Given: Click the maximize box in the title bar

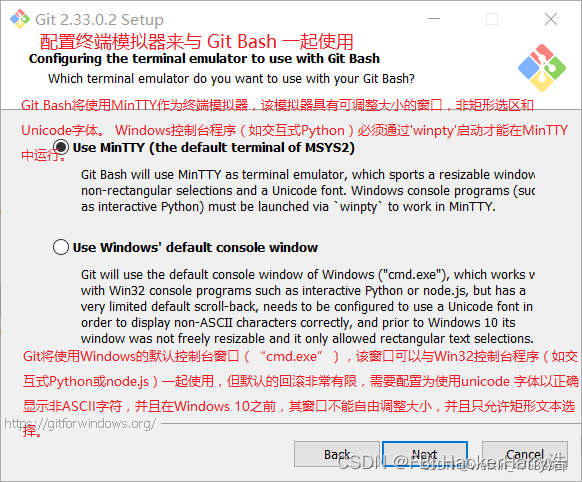Looking at the screenshot, I should click(492, 19).
